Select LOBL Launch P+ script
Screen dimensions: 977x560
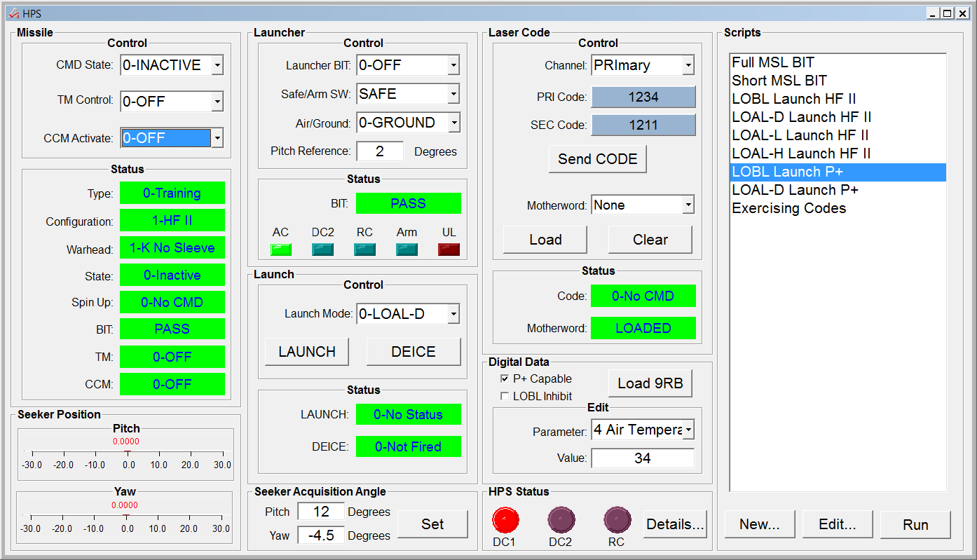(838, 172)
